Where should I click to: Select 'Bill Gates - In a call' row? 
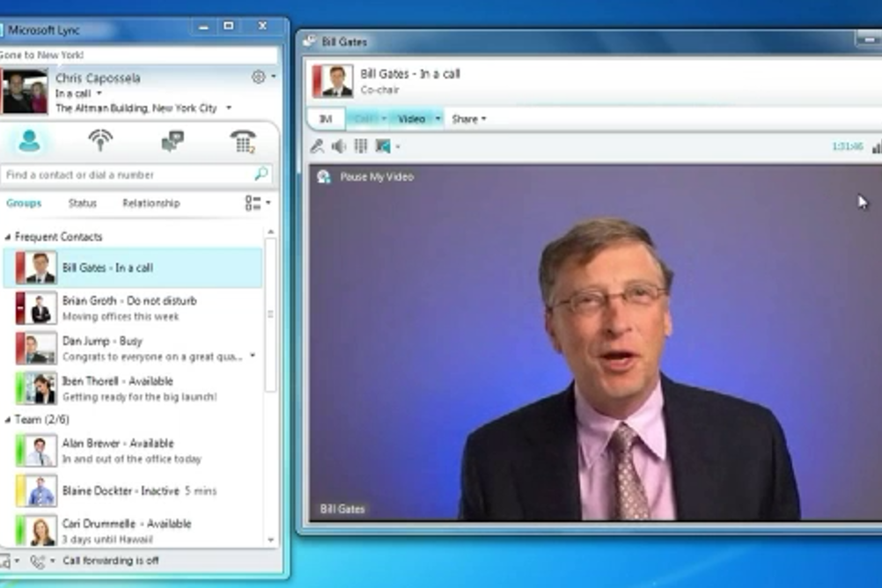click(x=133, y=268)
